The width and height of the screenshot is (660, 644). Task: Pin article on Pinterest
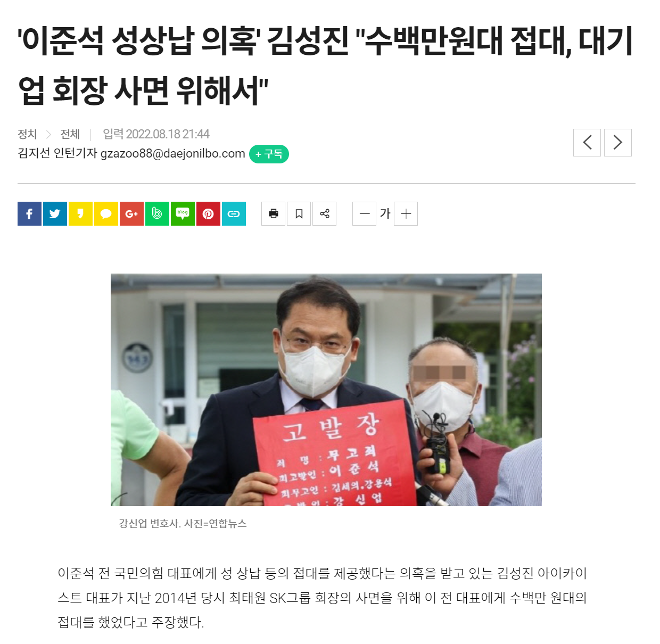pos(208,214)
